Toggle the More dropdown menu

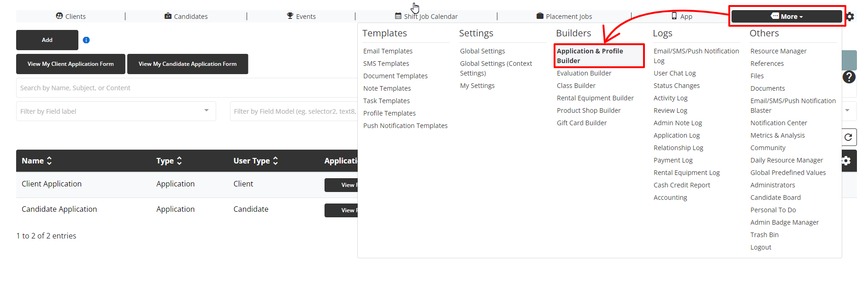787,17
